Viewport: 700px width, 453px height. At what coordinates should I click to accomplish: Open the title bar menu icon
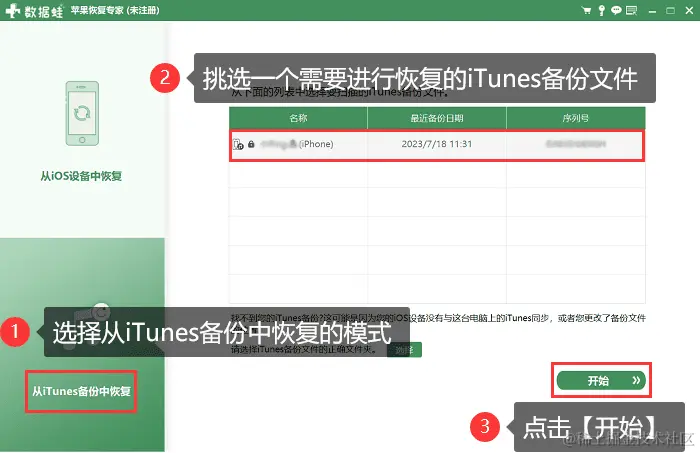631,10
